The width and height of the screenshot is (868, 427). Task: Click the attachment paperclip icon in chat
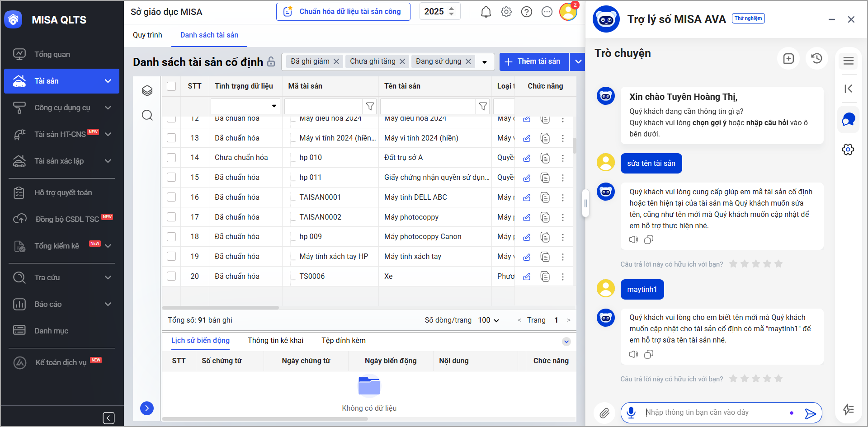tap(604, 413)
